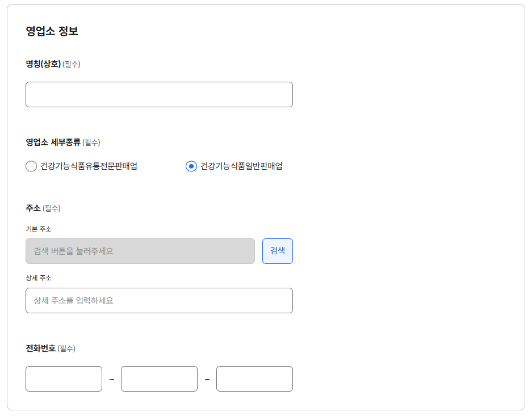Click the middle 전화번호 box
Image resolution: width=532 pixels, height=416 pixels.
tap(159, 379)
